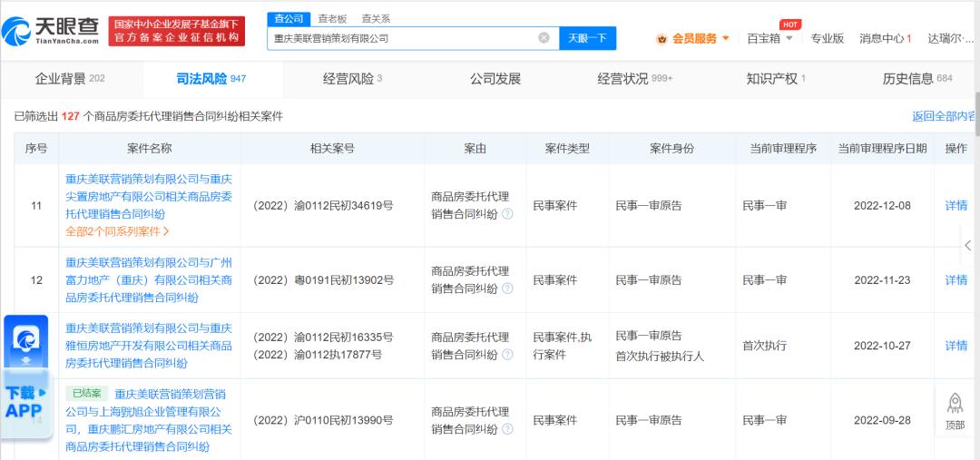Click case number (2022）渝0112民初16335号

coord(322,337)
